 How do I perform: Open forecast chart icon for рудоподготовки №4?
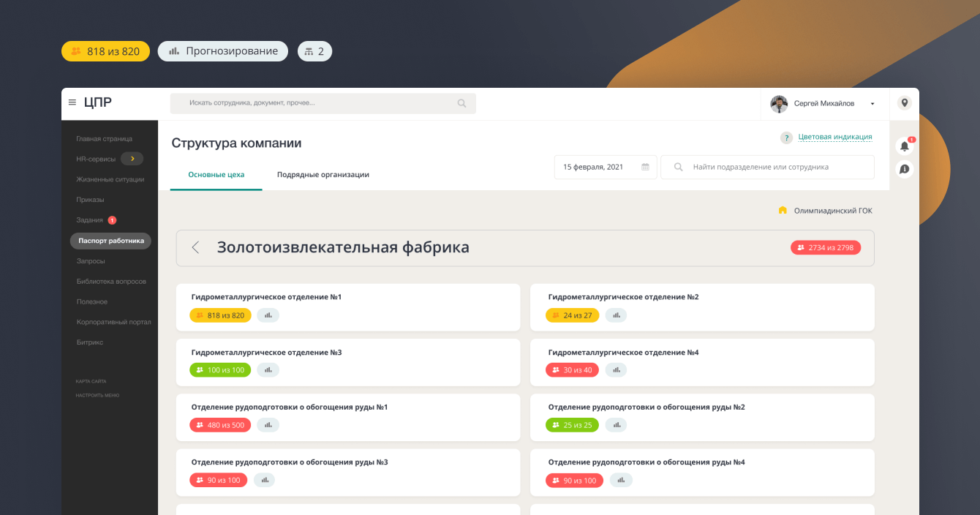(621, 480)
